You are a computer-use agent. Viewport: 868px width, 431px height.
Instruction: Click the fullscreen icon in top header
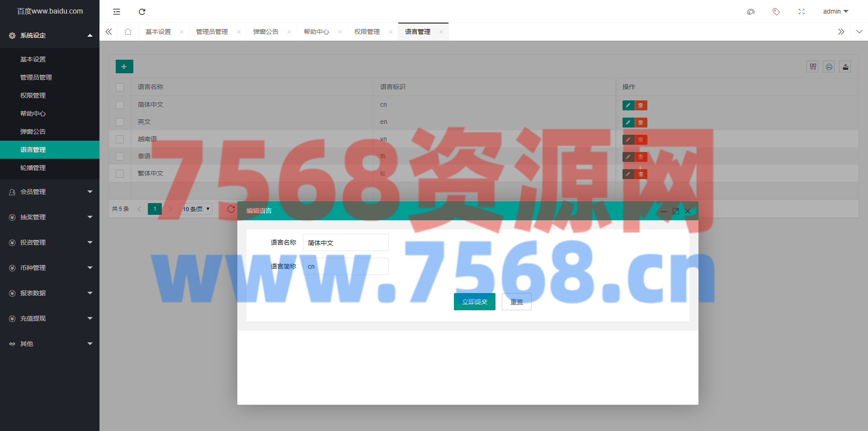pos(802,12)
